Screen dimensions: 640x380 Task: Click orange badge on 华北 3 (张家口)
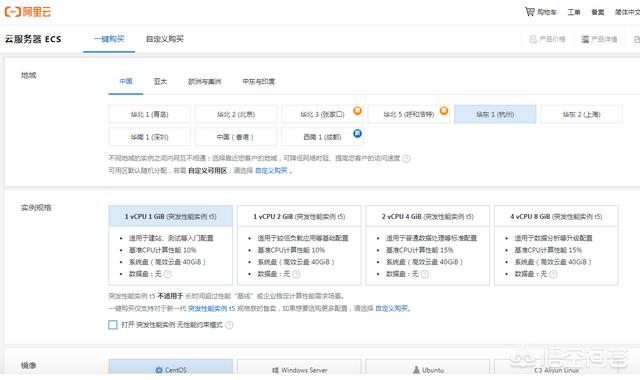(x=358, y=111)
